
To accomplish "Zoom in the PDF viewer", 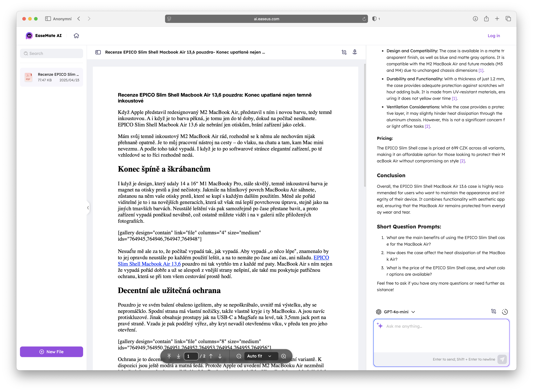I will [x=283, y=356].
